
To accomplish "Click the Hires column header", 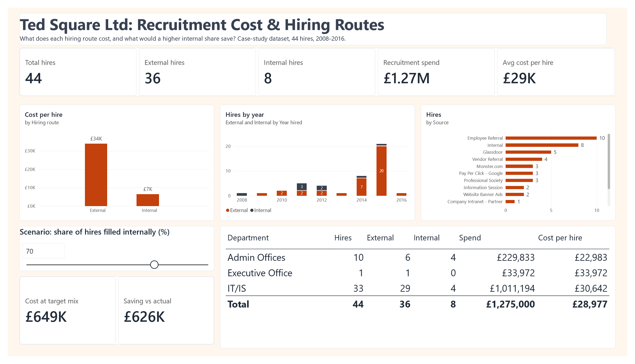I will 343,238.
